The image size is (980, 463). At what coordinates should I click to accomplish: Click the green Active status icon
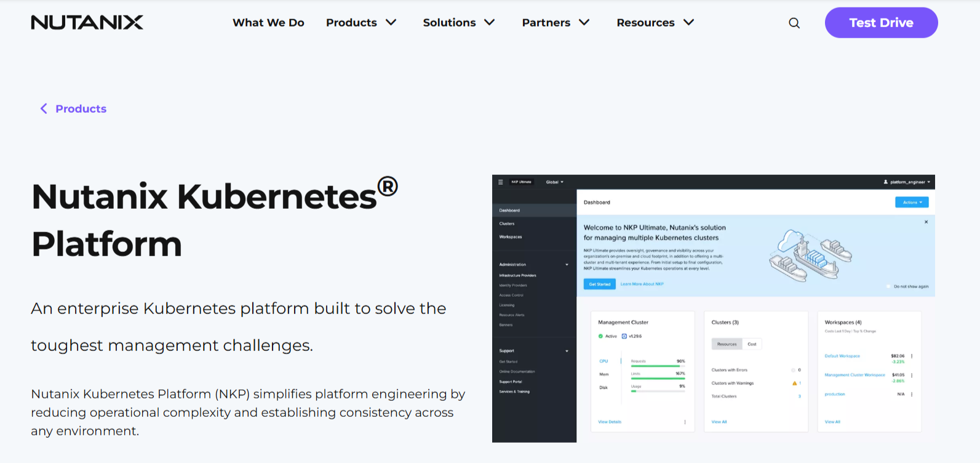coord(600,336)
